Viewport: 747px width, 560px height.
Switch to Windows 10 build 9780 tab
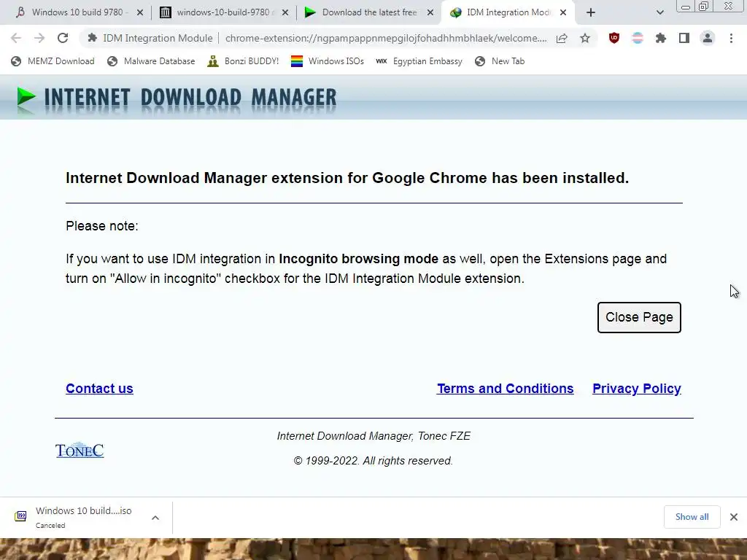point(79,12)
